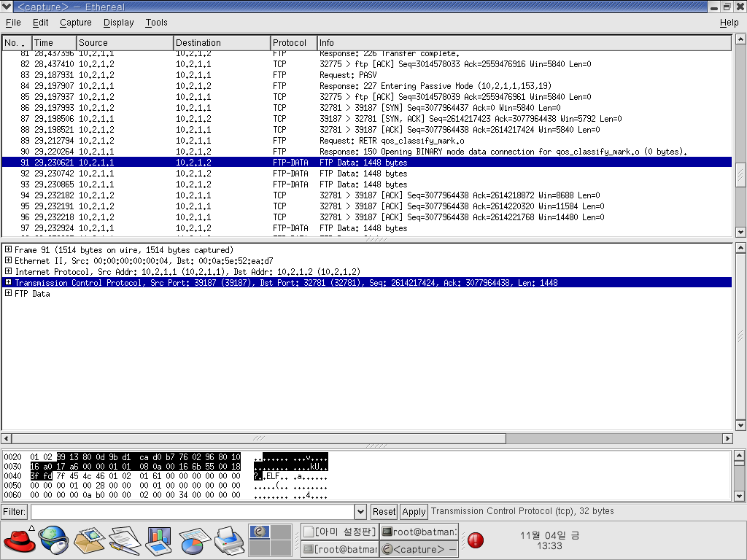747x560 pixels.
Task: Sort by Protocol column header
Action: (293, 42)
